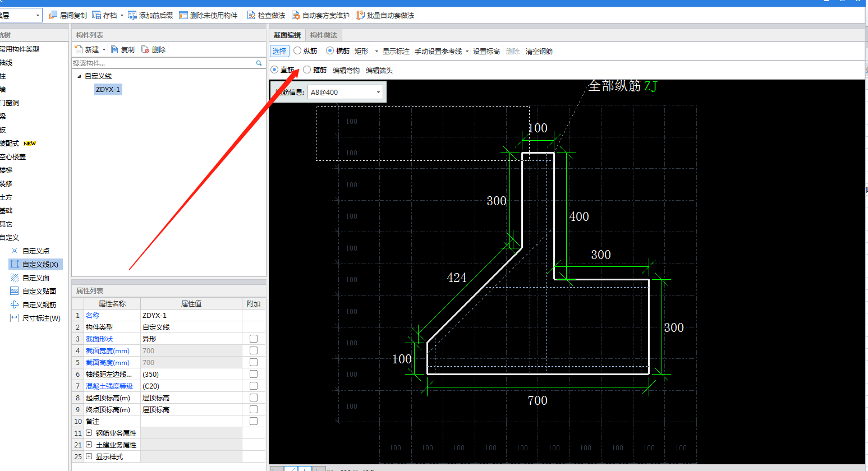Select the 箍筋 radio button
This screenshot has height=471, width=868.
pyautogui.click(x=307, y=70)
